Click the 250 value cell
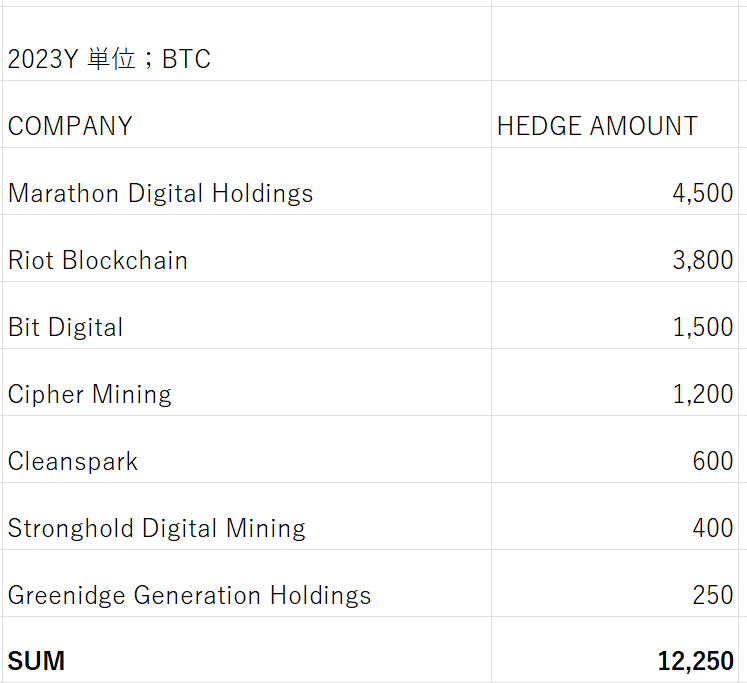747x683 pixels. pos(712,595)
